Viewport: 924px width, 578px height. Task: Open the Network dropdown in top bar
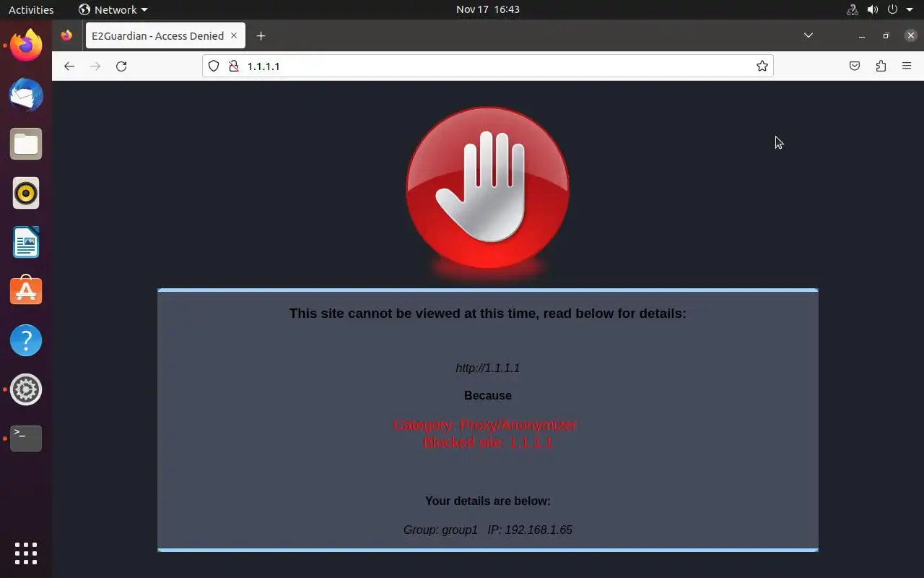pos(113,9)
